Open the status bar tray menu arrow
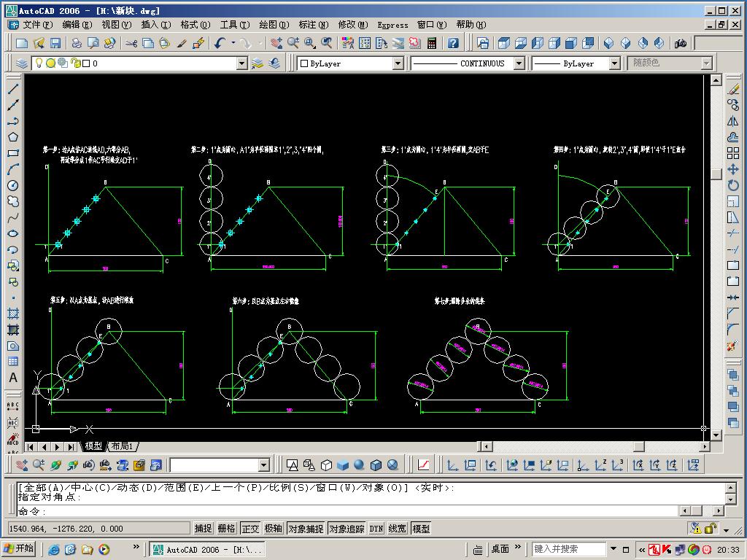 tap(726, 529)
